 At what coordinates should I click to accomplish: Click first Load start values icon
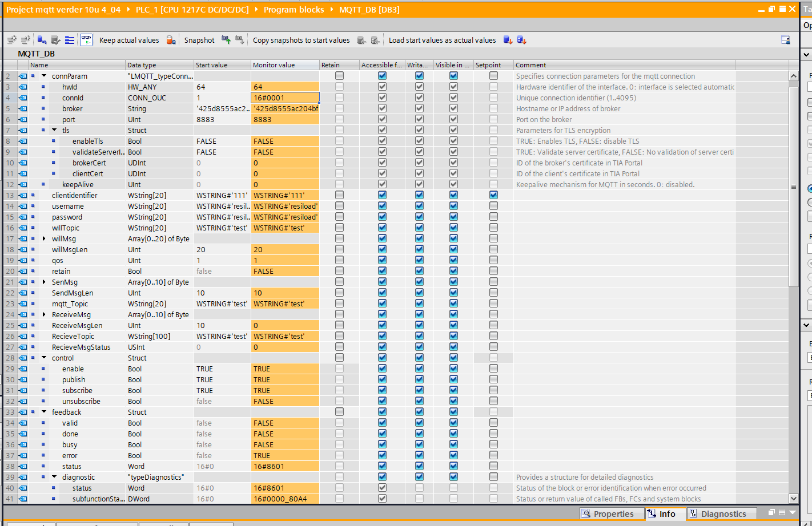(508, 40)
